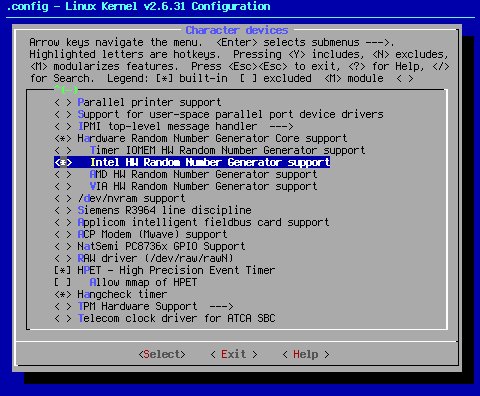Select Telecom clock driver for ATCA SBC
This screenshot has height=396, width=480.
[176, 318]
